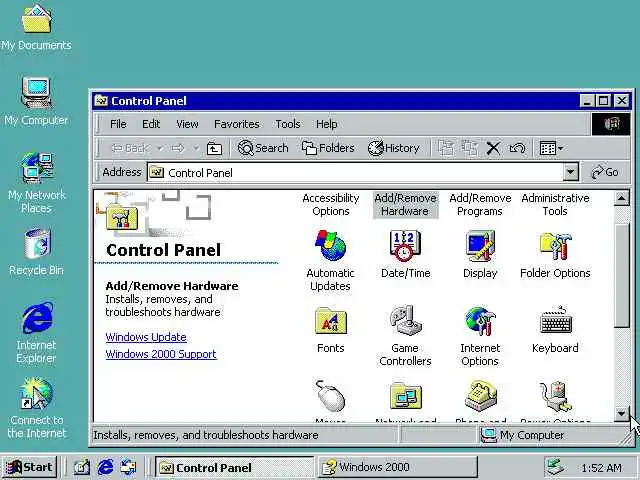Open the Power Options icon
This screenshot has width=640, height=480.
click(555, 396)
